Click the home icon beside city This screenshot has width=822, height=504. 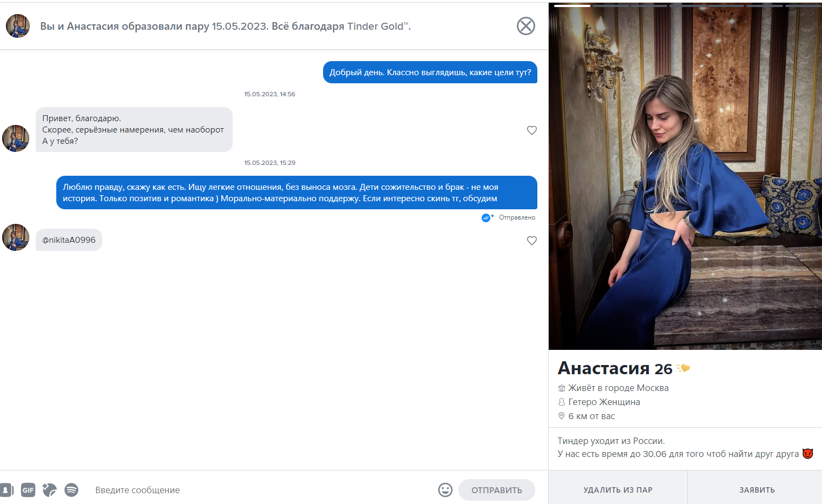(562, 388)
